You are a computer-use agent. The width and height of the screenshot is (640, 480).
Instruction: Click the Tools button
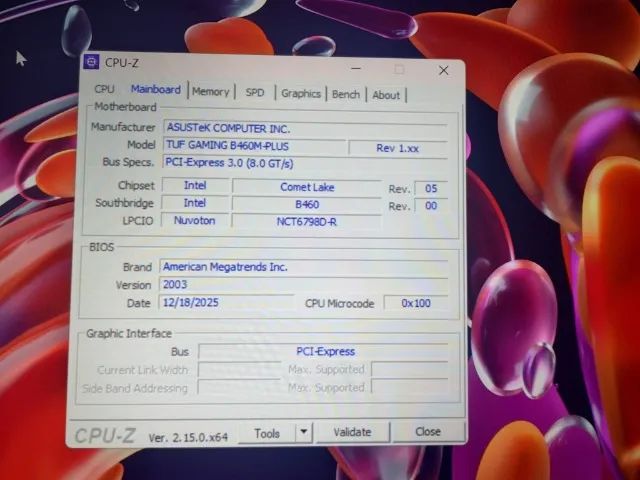[x=267, y=433]
